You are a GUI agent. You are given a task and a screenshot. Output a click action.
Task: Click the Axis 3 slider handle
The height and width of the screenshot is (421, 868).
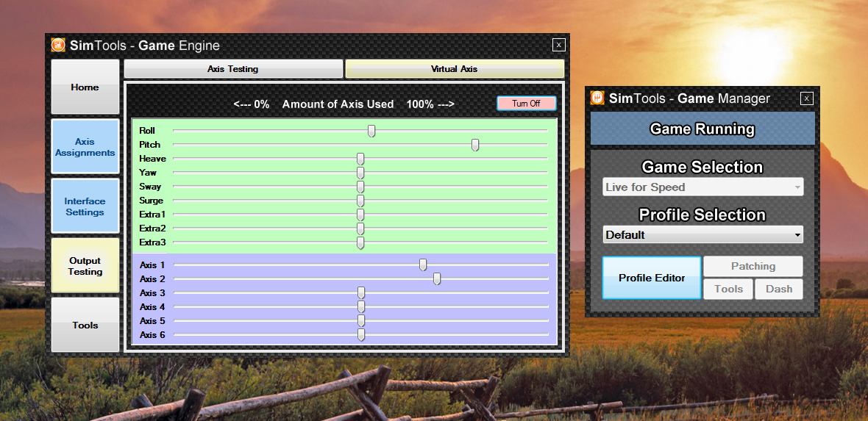(361, 292)
